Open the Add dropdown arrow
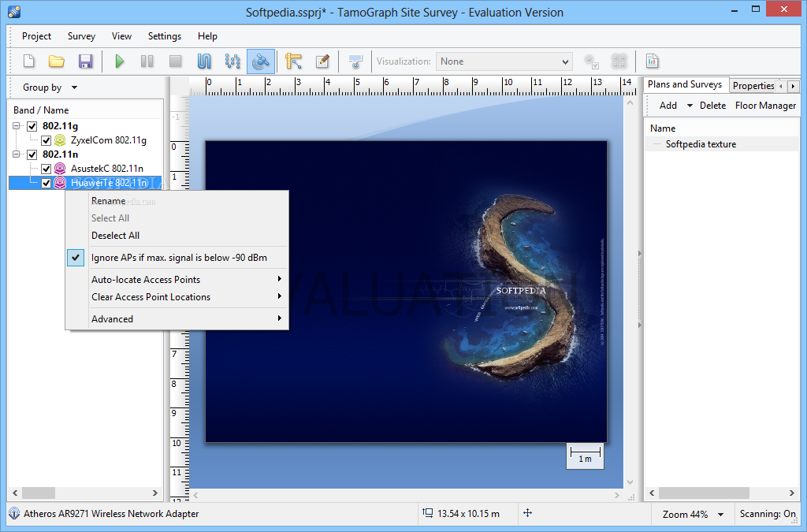The image size is (807, 532). 690,106
